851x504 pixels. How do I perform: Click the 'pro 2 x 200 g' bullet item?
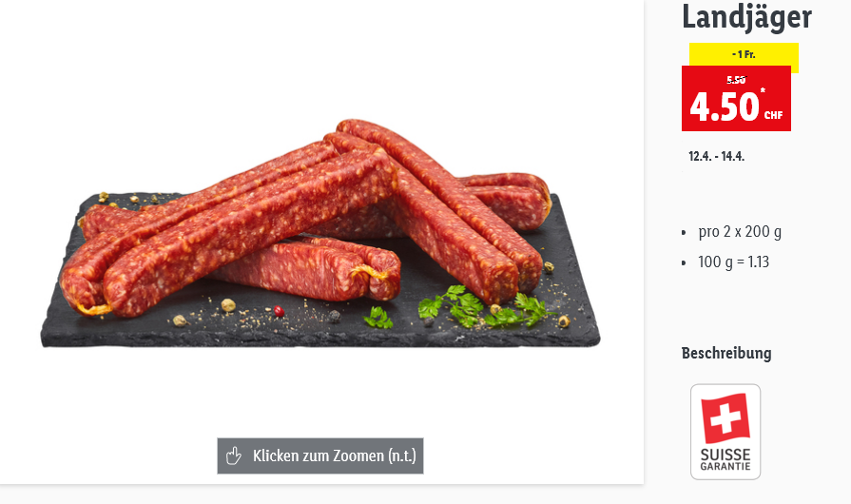740,232
